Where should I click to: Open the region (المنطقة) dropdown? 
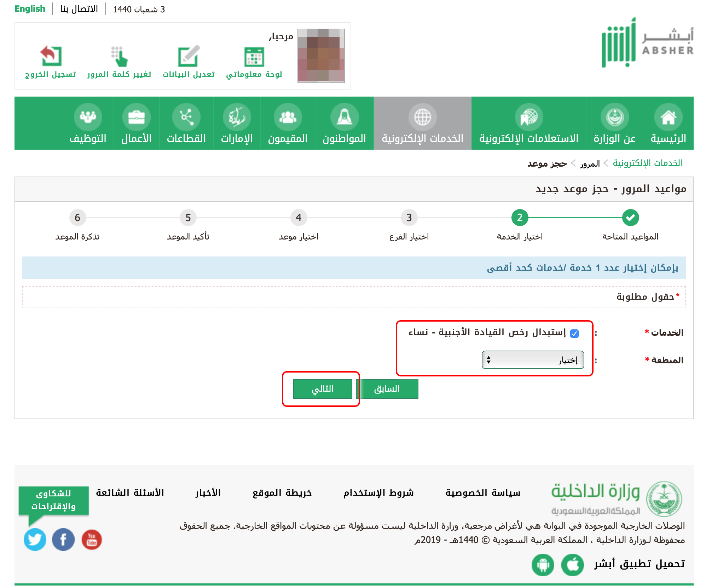point(533,360)
